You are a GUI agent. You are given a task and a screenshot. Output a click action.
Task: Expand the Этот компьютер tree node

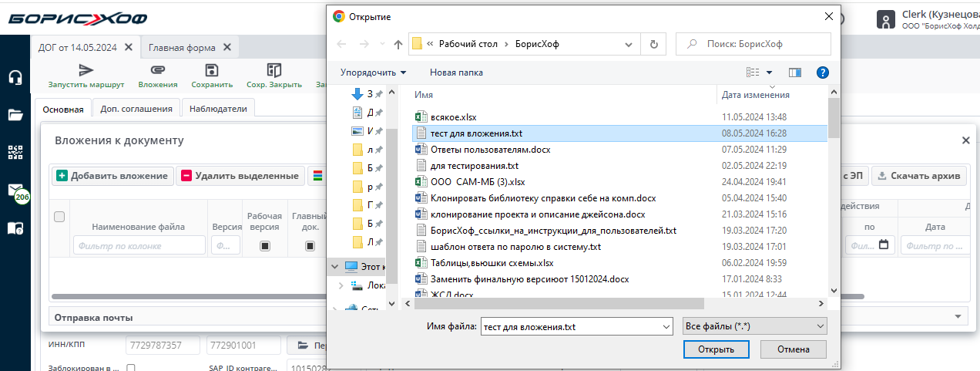click(x=334, y=267)
